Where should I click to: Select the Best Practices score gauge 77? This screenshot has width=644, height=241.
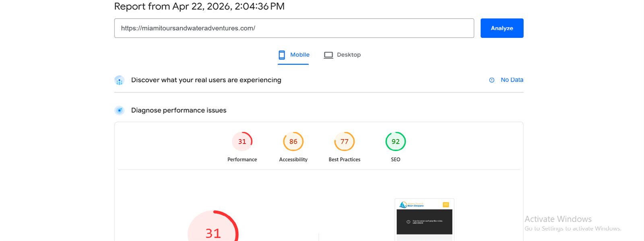(344, 142)
